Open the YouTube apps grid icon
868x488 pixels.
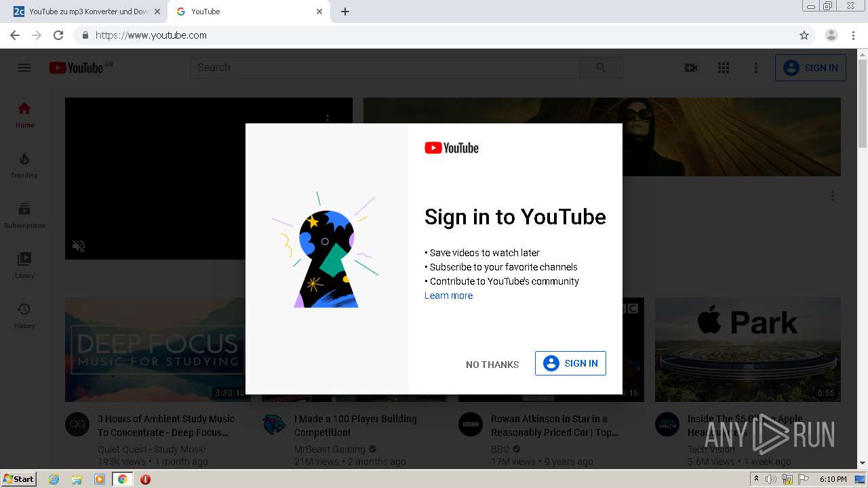(x=724, y=68)
